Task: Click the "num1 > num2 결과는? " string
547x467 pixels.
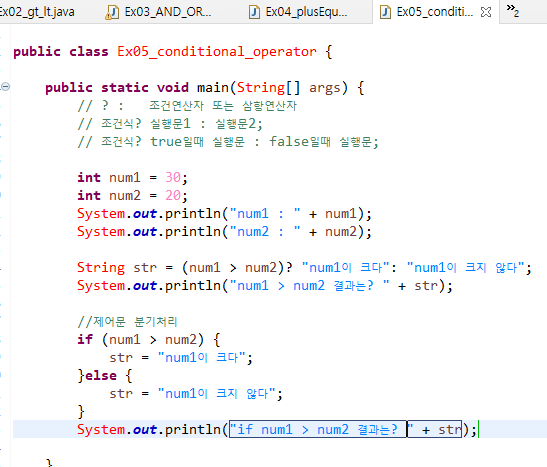Action: pos(310,286)
